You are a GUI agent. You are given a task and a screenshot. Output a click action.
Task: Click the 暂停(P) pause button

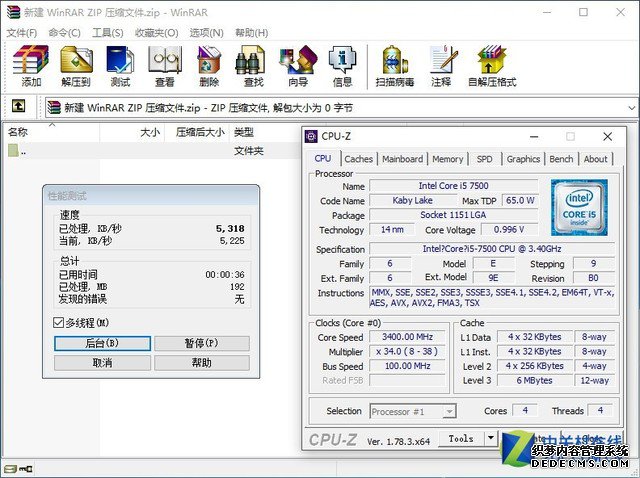coord(202,343)
